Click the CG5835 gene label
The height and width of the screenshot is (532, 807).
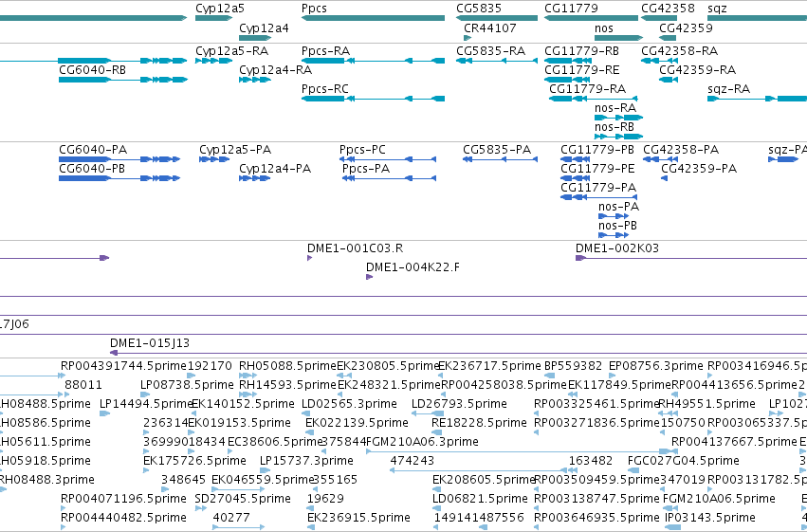(479, 9)
